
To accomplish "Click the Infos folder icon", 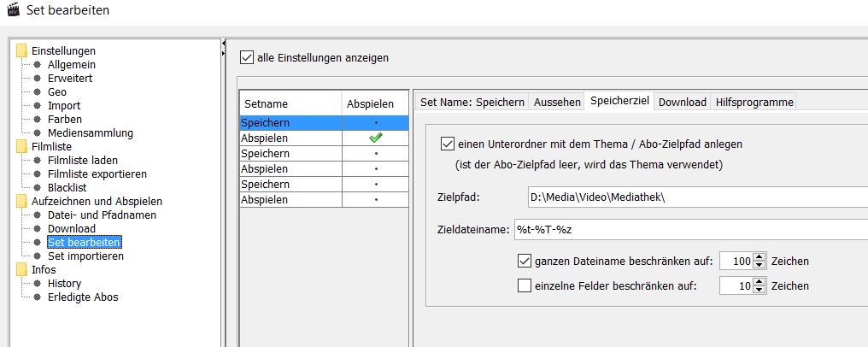I will pyautogui.click(x=21, y=270).
